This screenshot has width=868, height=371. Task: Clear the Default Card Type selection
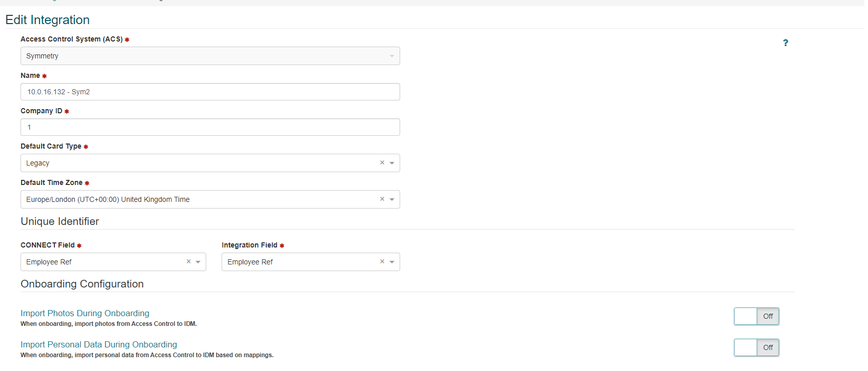tap(382, 162)
